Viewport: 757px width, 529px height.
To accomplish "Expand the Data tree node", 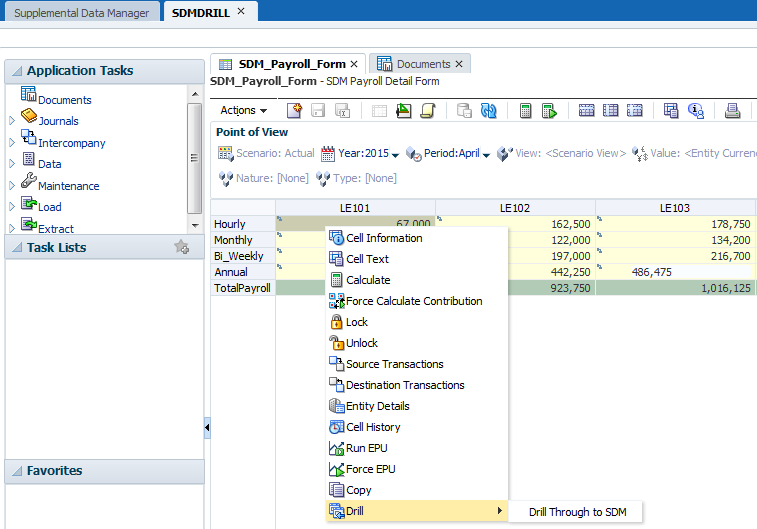I will [x=12, y=164].
